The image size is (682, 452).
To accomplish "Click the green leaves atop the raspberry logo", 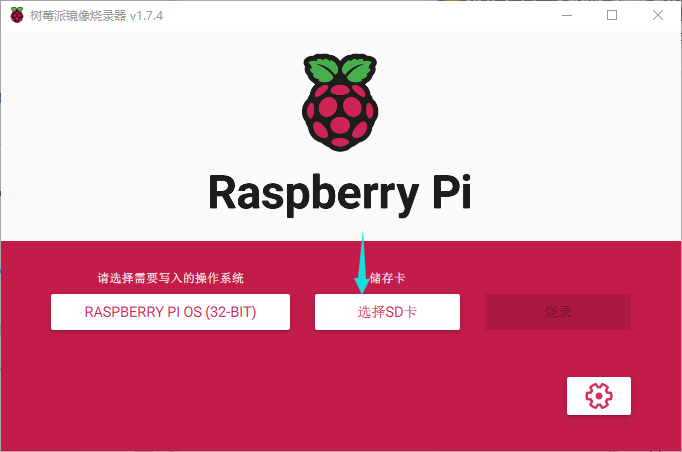I will click(341, 70).
